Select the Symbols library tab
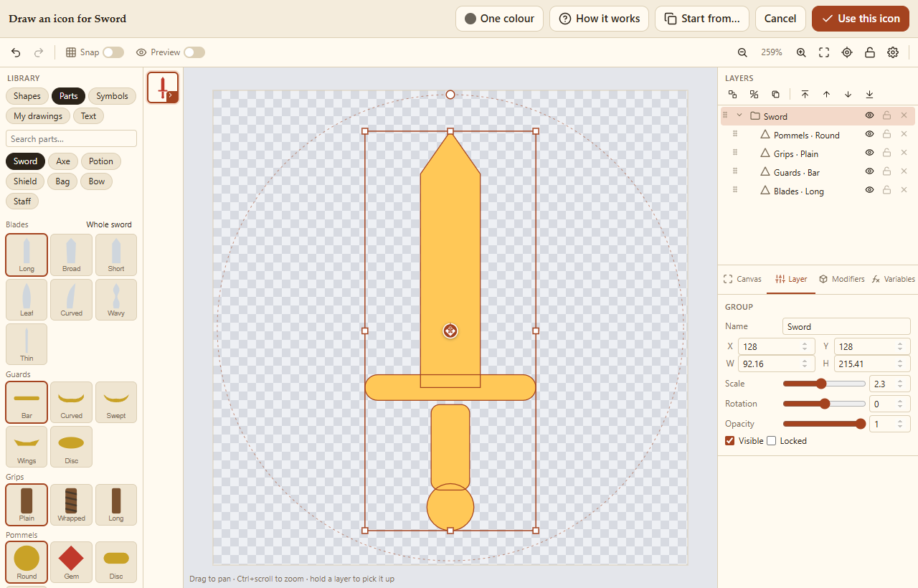The width and height of the screenshot is (918, 588). tap(112, 96)
